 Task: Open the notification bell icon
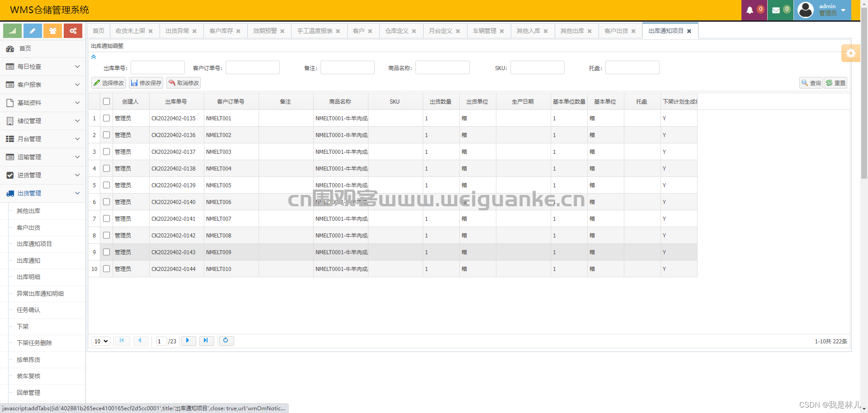(x=750, y=10)
